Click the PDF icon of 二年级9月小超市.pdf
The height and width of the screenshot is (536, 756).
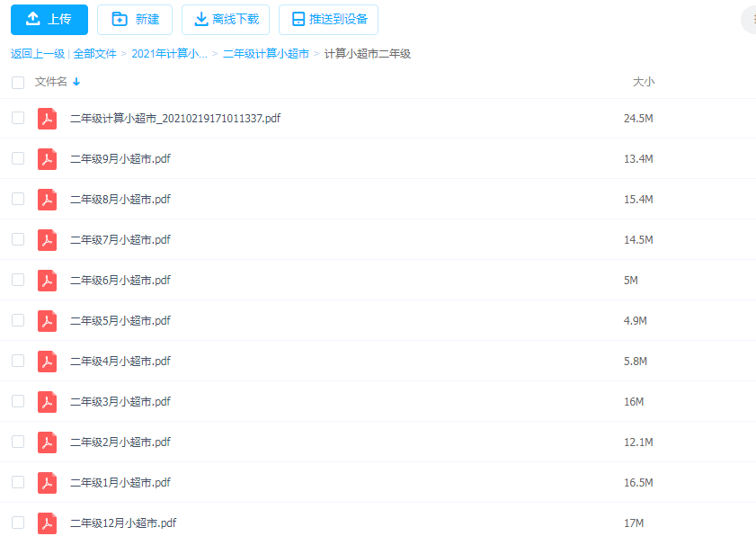click(47, 158)
